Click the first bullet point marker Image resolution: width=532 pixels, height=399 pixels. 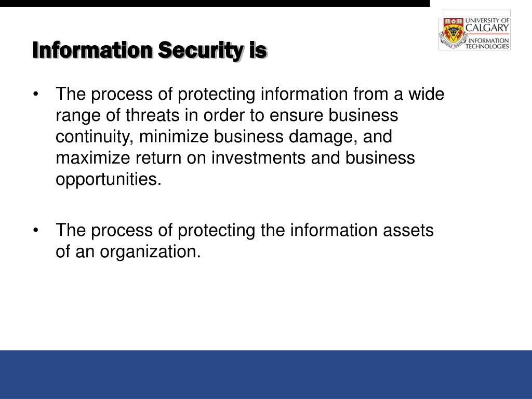coord(36,95)
